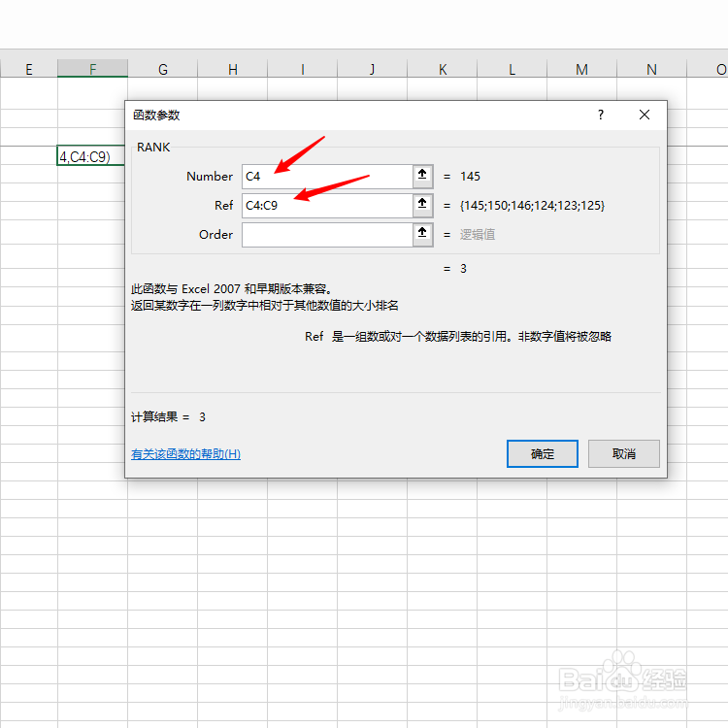Click the Number result value 145
728x728 pixels.
coord(470,177)
